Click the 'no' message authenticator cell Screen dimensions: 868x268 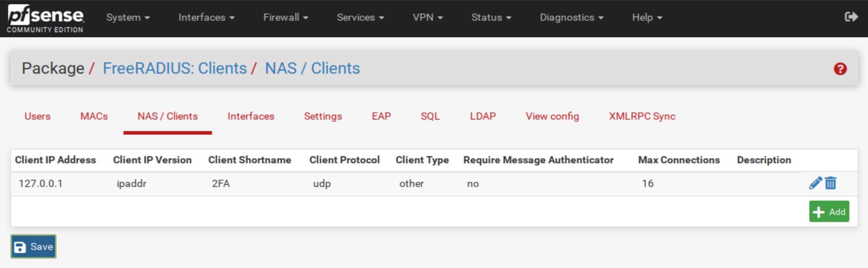pyautogui.click(x=473, y=184)
